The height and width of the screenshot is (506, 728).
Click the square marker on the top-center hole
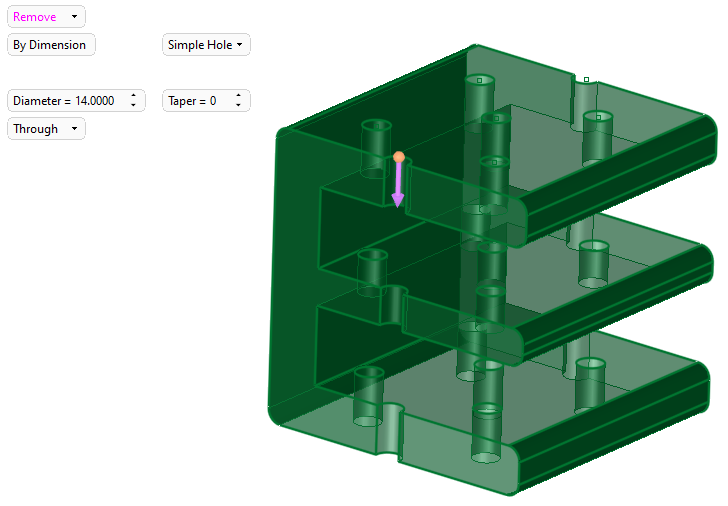coord(479,80)
